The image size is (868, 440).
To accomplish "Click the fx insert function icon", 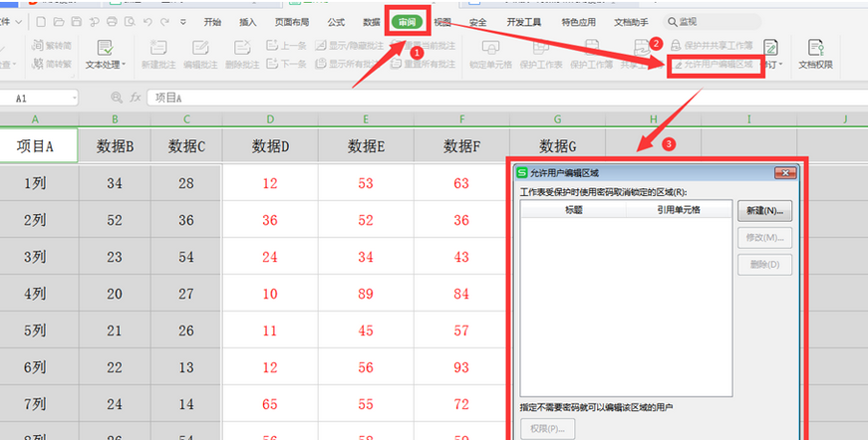I will point(136,98).
